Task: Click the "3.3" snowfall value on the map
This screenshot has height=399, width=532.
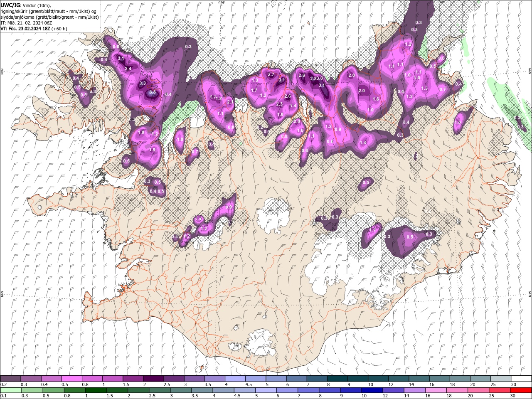Action: click(143, 83)
